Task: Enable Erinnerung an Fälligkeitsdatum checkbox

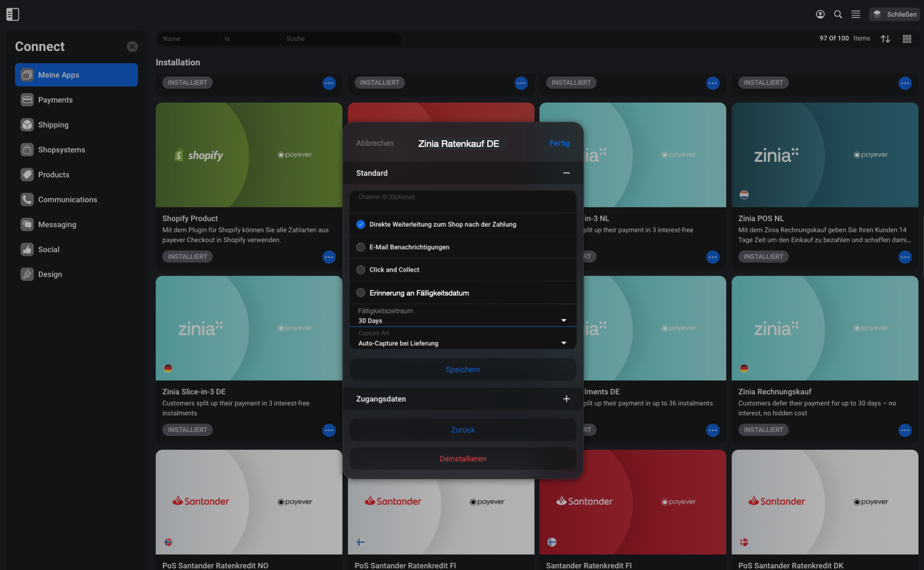Action: click(361, 293)
